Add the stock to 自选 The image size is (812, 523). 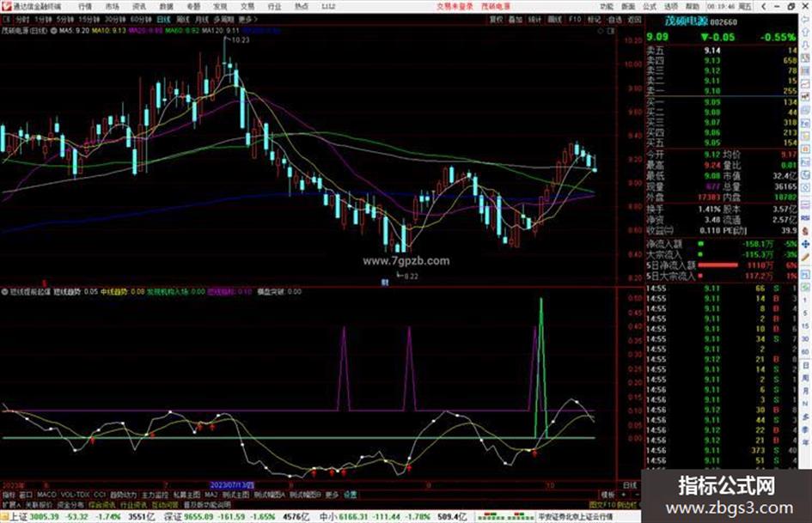click(x=614, y=20)
